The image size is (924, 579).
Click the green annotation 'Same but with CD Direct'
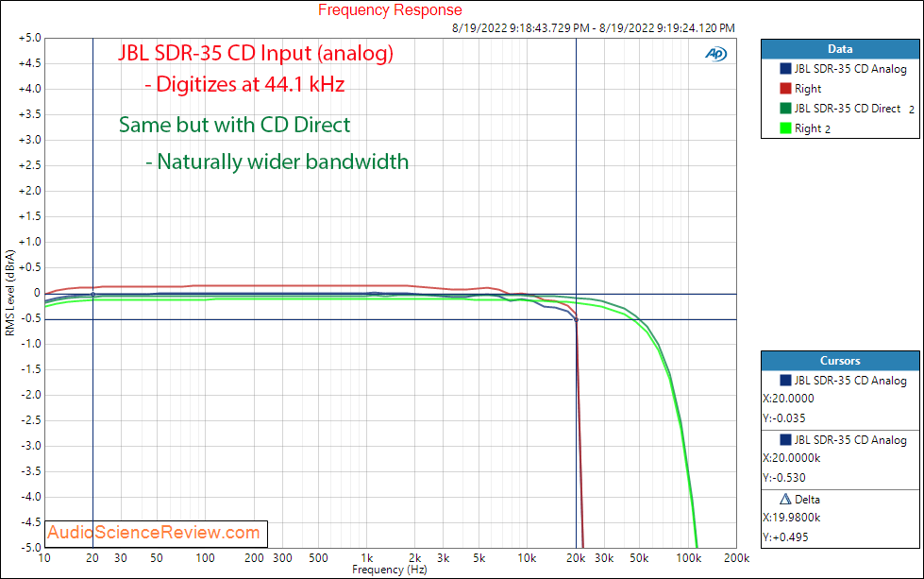(234, 125)
